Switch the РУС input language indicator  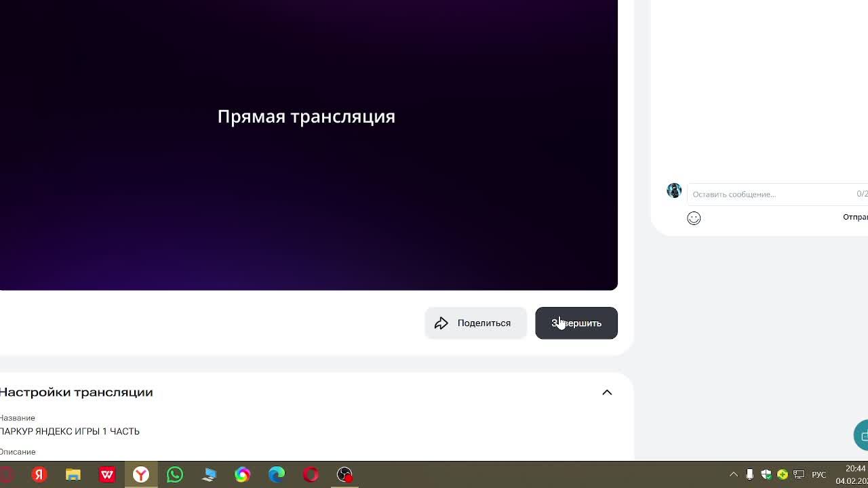[819, 474]
